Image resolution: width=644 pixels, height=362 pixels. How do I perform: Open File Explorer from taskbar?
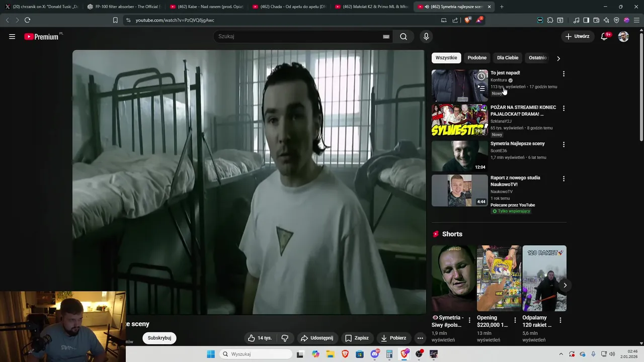(331, 354)
